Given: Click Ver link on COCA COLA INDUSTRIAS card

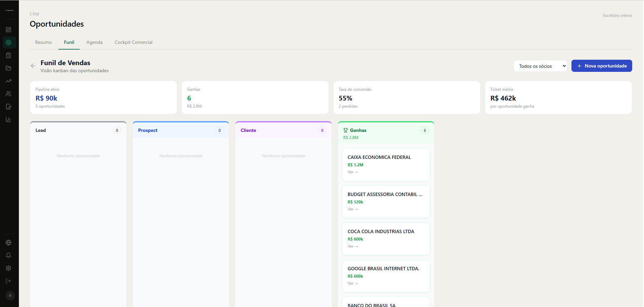Looking at the screenshot, I should pos(353,246).
